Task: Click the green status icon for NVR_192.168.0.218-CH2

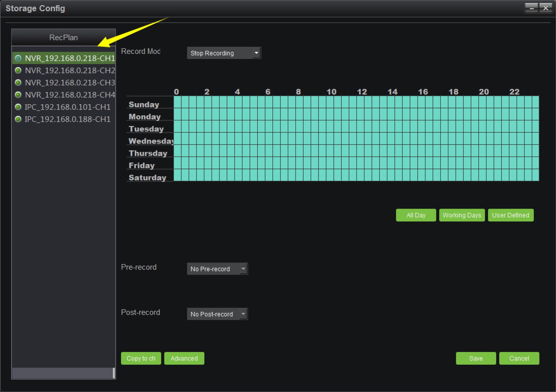Action: [18, 70]
